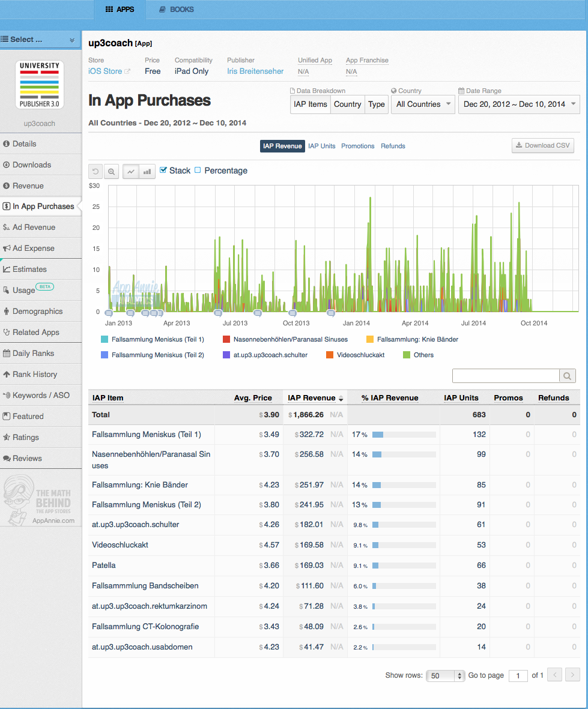Click the first event marker near Jan 2013
The width and height of the screenshot is (588, 709).
(x=109, y=313)
